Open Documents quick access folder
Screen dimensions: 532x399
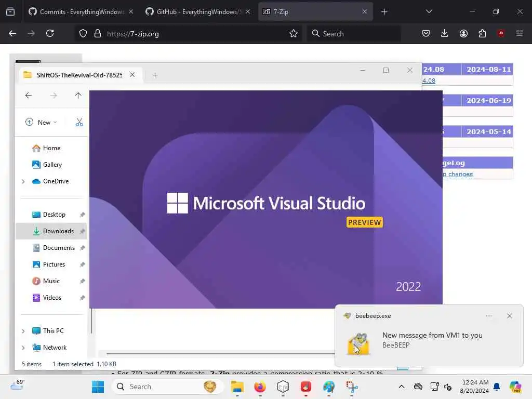(x=51, y=248)
